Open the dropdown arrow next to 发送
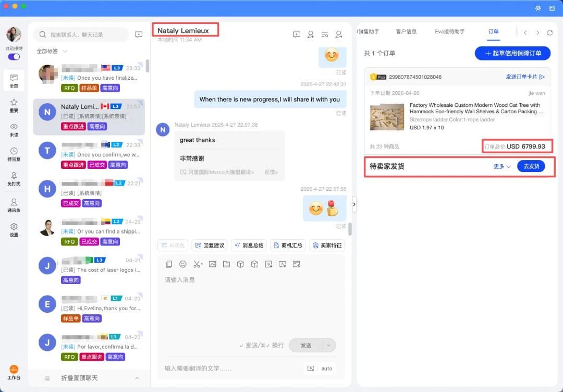 pyautogui.click(x=329, y=345)
